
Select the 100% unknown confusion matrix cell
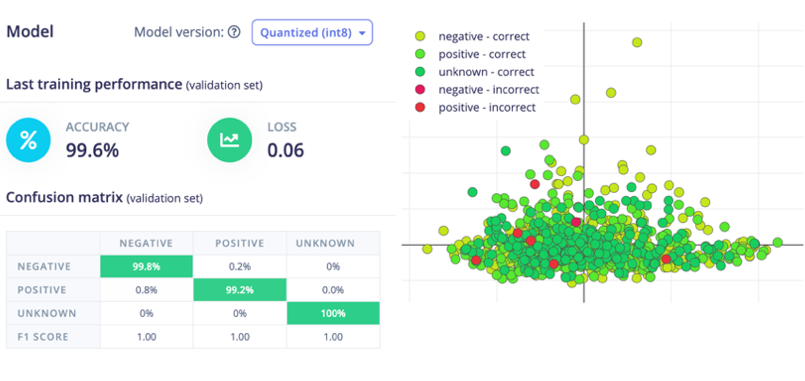pyautogui.click(x=333, y=313)
